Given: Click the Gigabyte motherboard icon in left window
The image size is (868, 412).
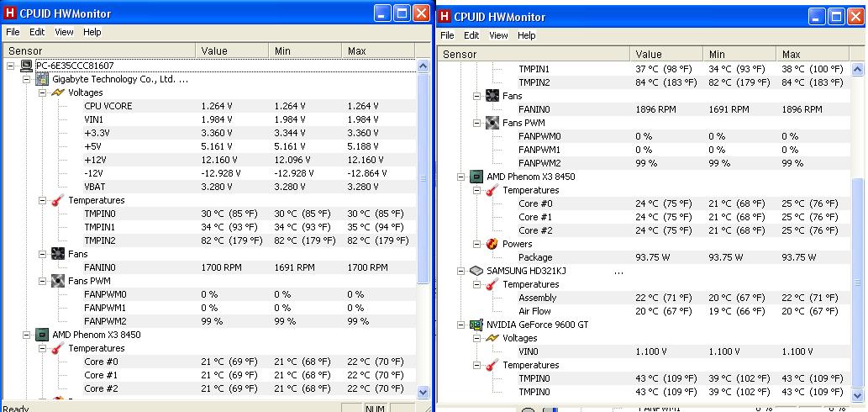Looking at the screenshot, I should click(x=42, y=79).
